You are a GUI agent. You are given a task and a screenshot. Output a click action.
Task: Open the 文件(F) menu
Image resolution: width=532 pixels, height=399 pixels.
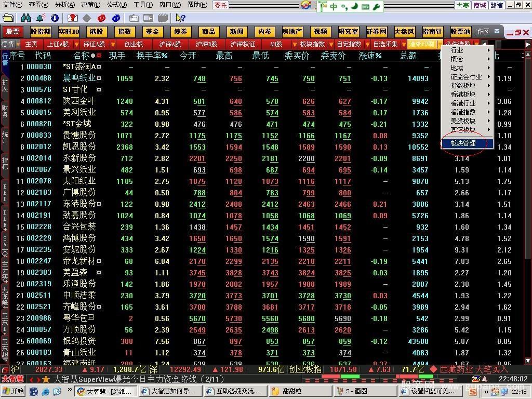point(12,5)
